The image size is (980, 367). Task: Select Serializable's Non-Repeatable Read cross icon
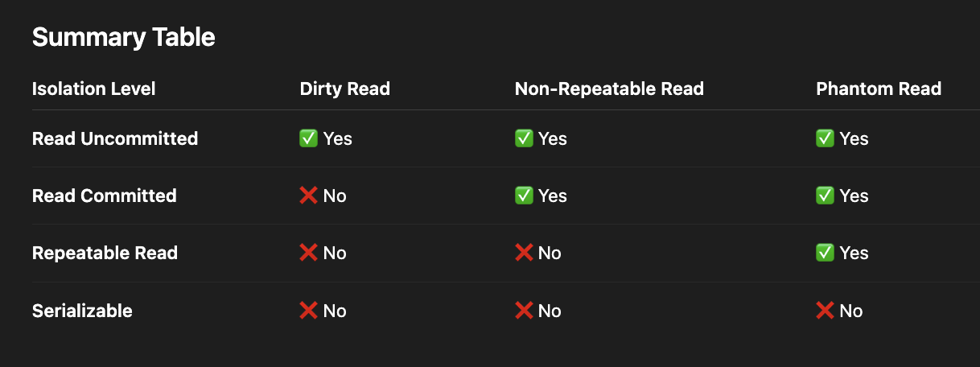(x=524, y=311)
